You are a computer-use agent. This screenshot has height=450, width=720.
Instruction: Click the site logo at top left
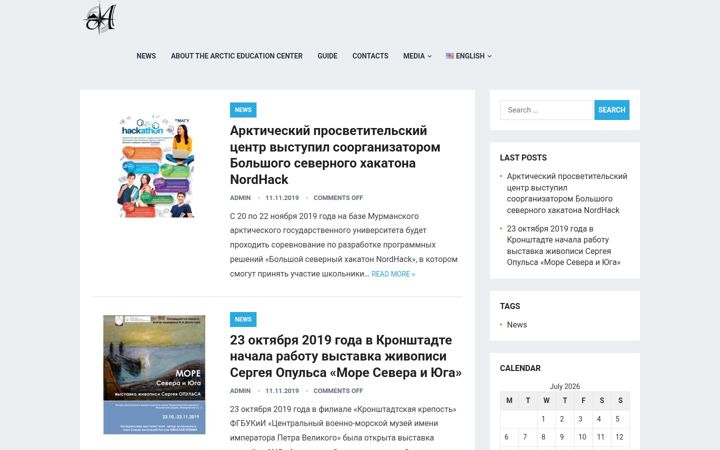100,18
